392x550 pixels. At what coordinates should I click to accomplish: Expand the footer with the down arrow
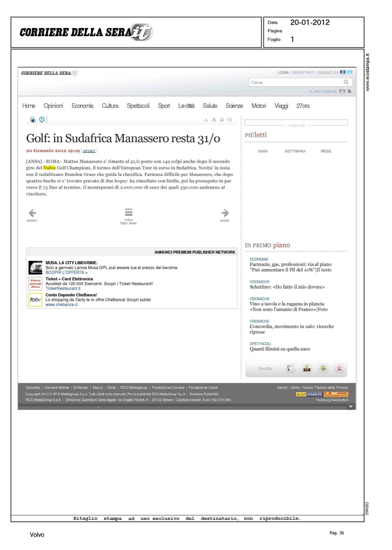351,407
